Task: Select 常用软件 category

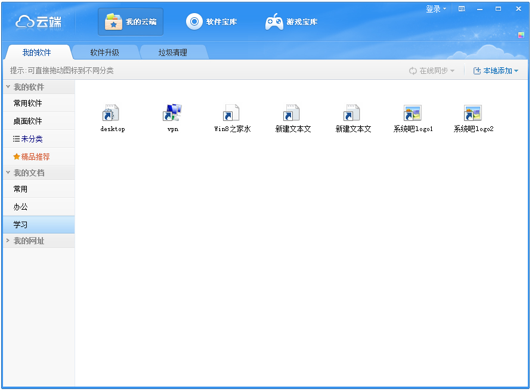Action: pyautogui.click(x=39, y=103)
